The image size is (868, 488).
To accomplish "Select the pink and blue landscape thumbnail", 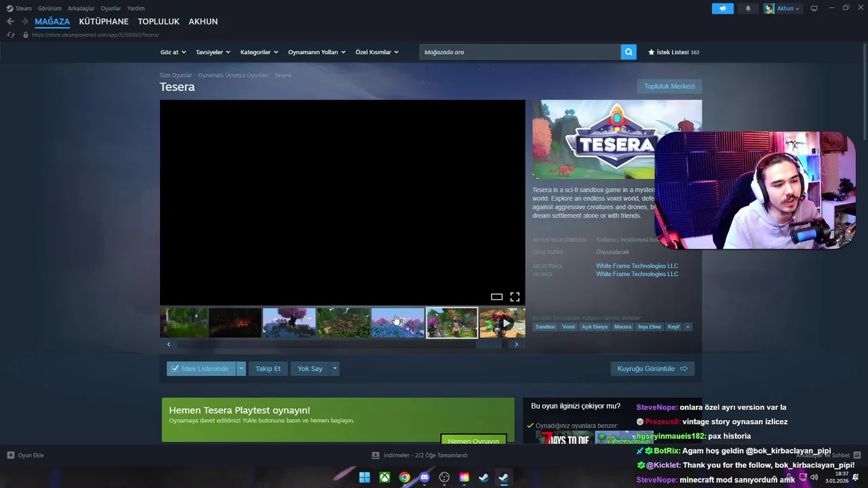I will [x=397, y=323].
